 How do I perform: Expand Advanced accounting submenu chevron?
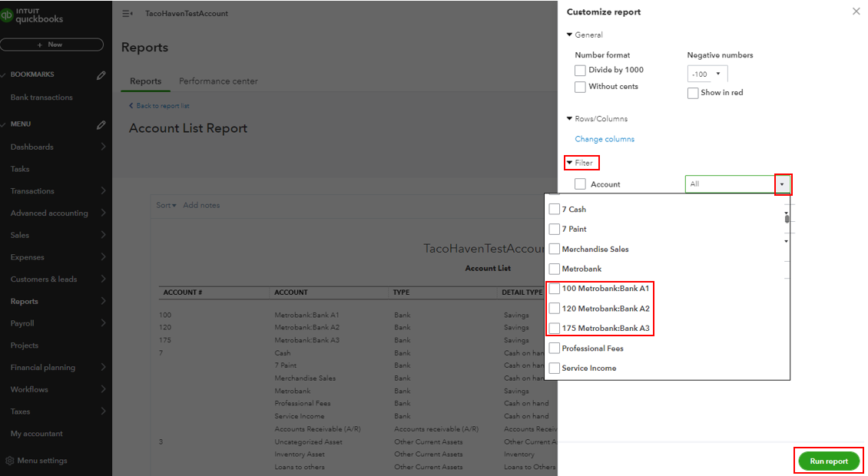[x=103, y=213]
